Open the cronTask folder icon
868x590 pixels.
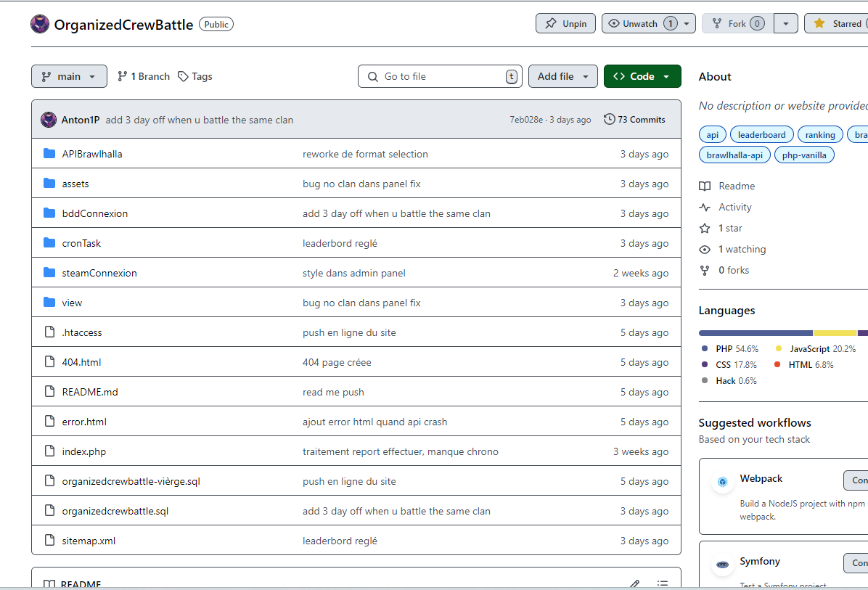point(49,242)
